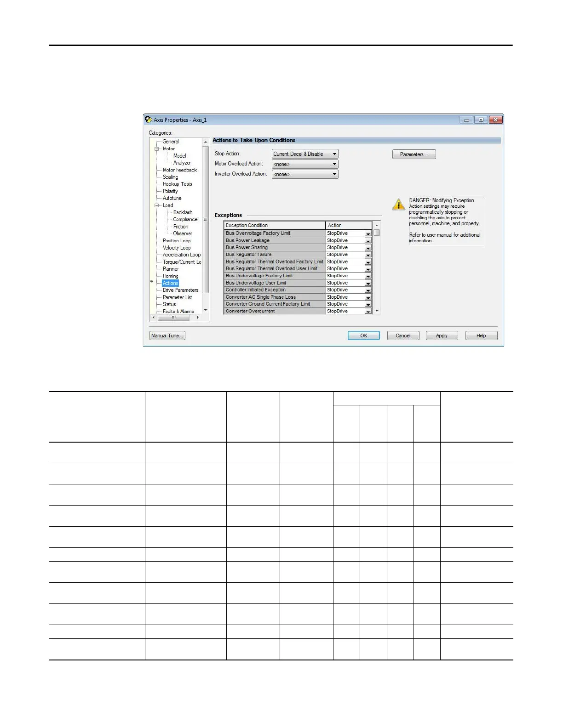
Task: Select Position Loop category
Action: (177, 241)
